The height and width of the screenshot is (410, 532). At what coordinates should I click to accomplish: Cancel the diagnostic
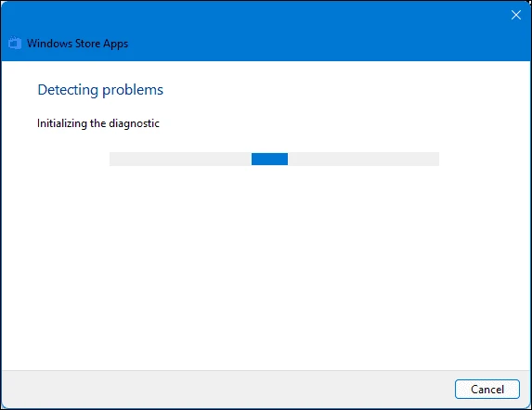[487, 389]
